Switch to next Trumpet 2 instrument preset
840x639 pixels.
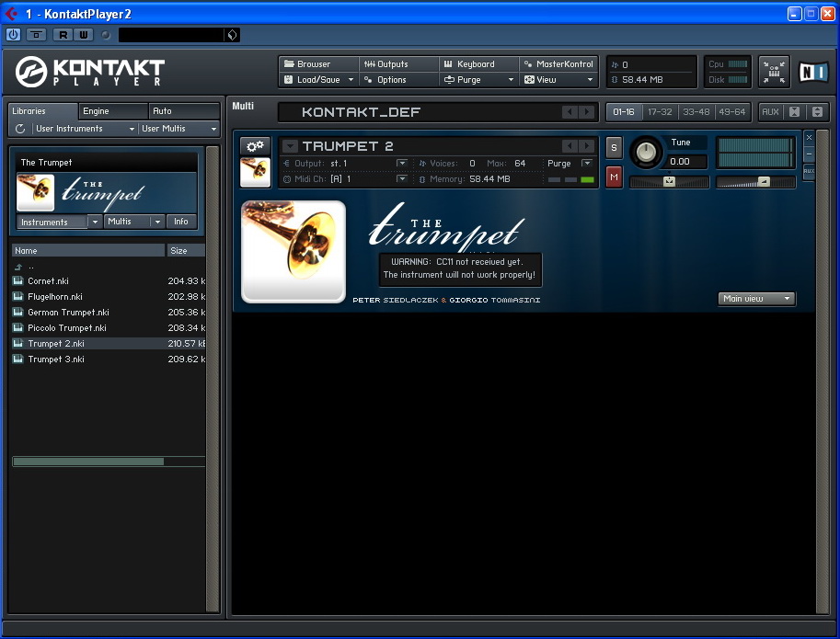coord(587,145)
